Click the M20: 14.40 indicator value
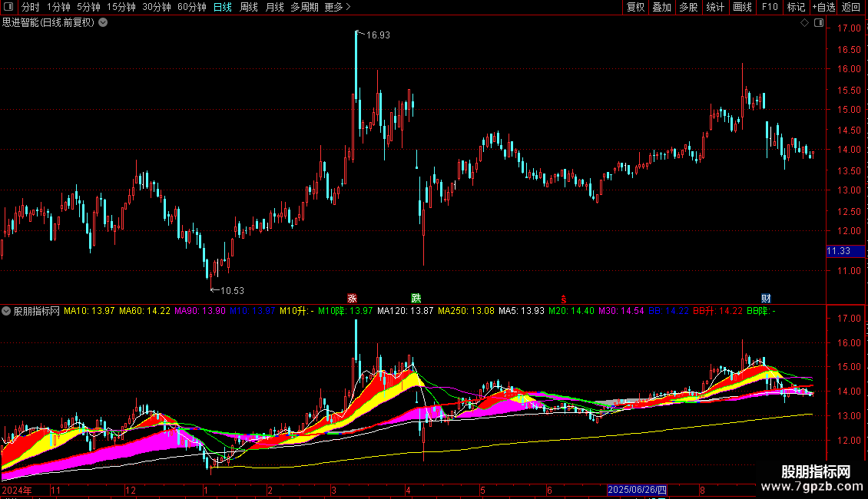 pyautogui.click(x=571, y=311)
